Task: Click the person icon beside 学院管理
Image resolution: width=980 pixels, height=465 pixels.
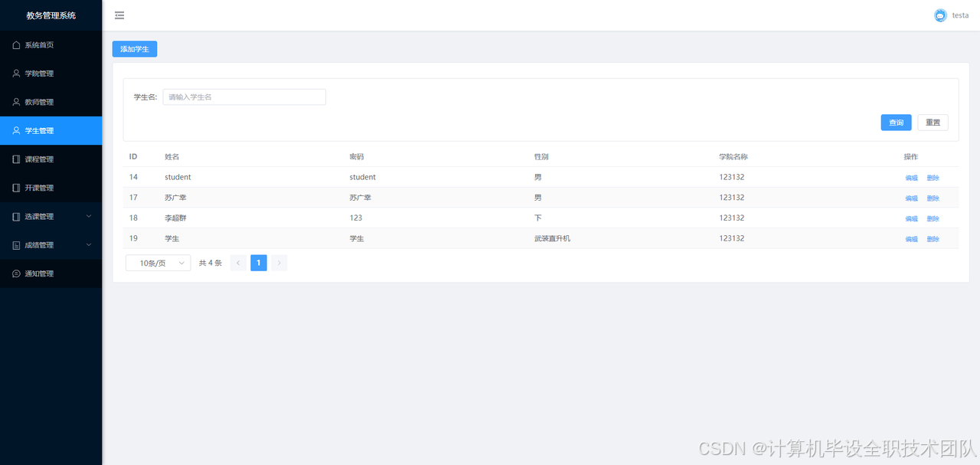Action: 16,74
